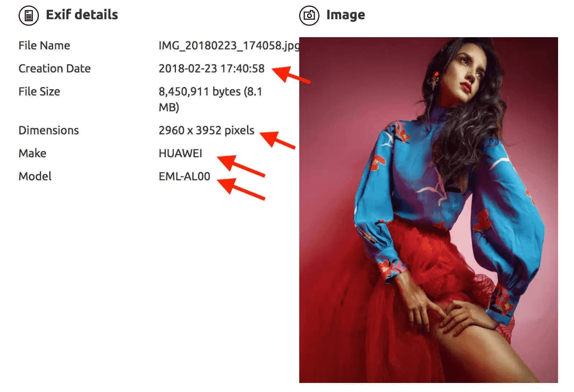This screenshot has height=392, width=574.
Task: Click the Image camera icon
Action: coord(309,15)
